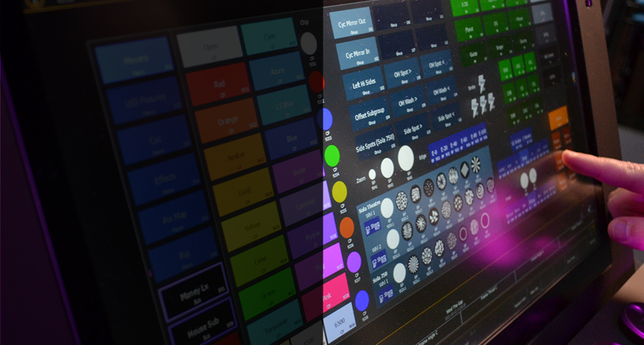Image resolution: width=644 pixels, height=345 pixels.
Task: Tap the yellow color chip circle
Action: pos(339,192)
